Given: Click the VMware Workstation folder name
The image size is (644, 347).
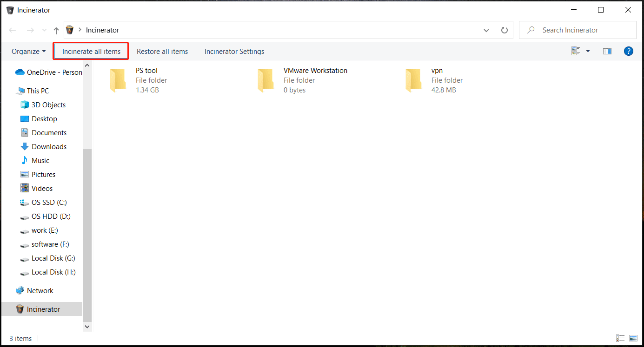Looking at the screenshot, I should pos(315,71).
